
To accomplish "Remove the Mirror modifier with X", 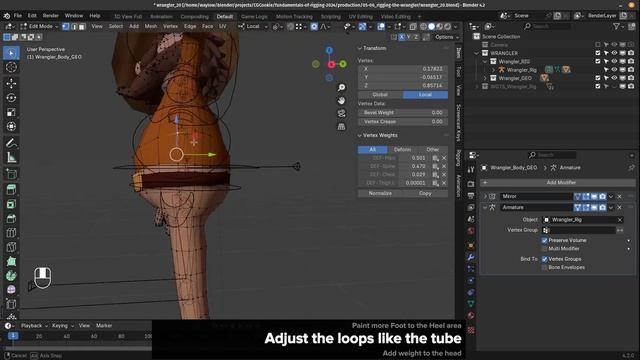I will point(620,196).
